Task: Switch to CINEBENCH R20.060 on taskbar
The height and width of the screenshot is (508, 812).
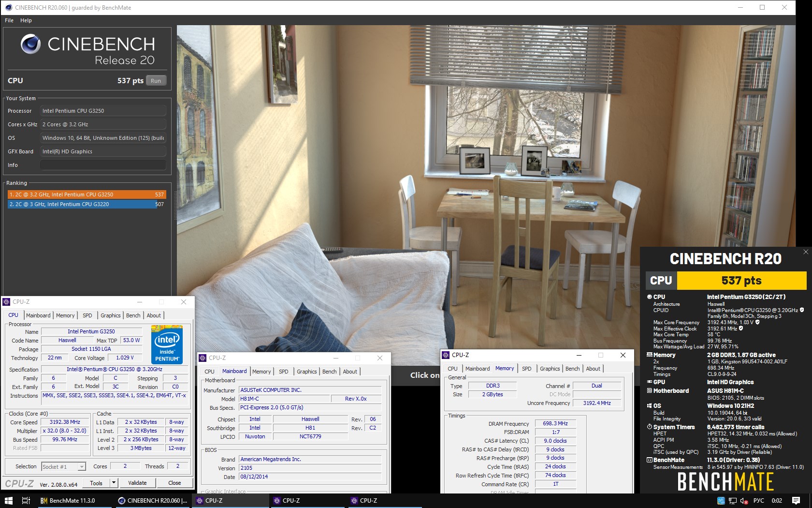Action: (x=153, y=501)
